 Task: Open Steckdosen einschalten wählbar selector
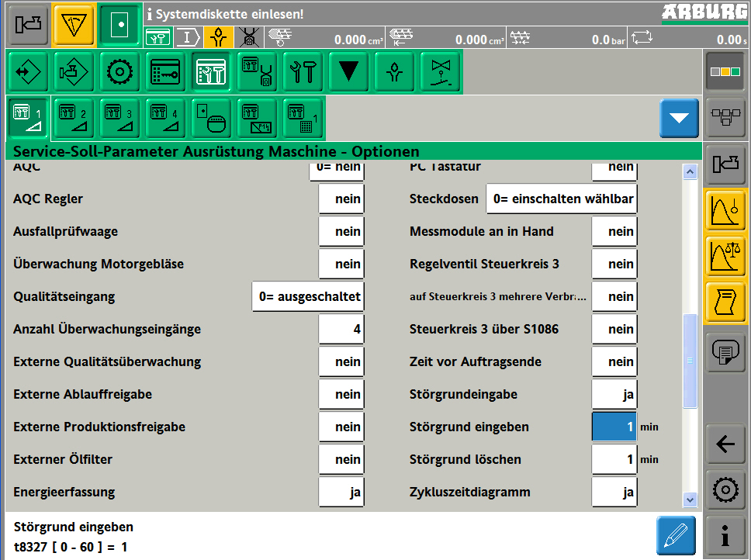click(x=562, y=199)
